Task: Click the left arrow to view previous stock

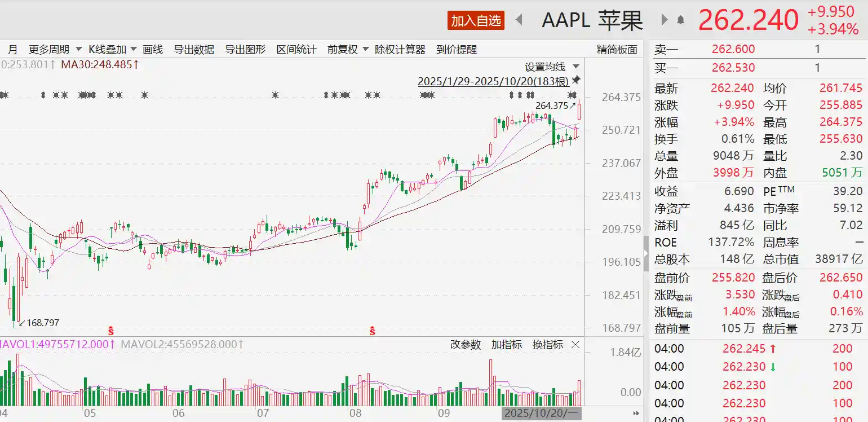Action: (519, 19)
